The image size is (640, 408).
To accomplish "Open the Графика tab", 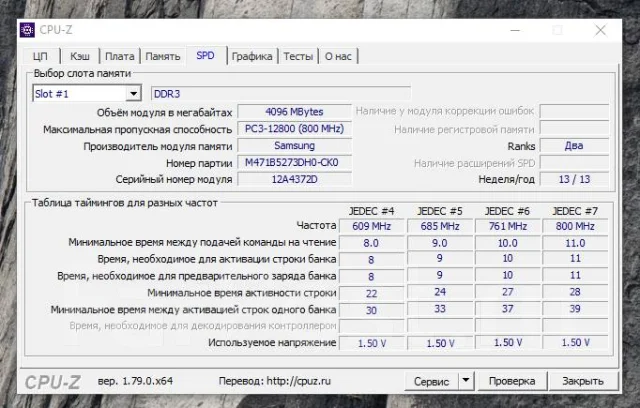I will [x=252, y=56].
